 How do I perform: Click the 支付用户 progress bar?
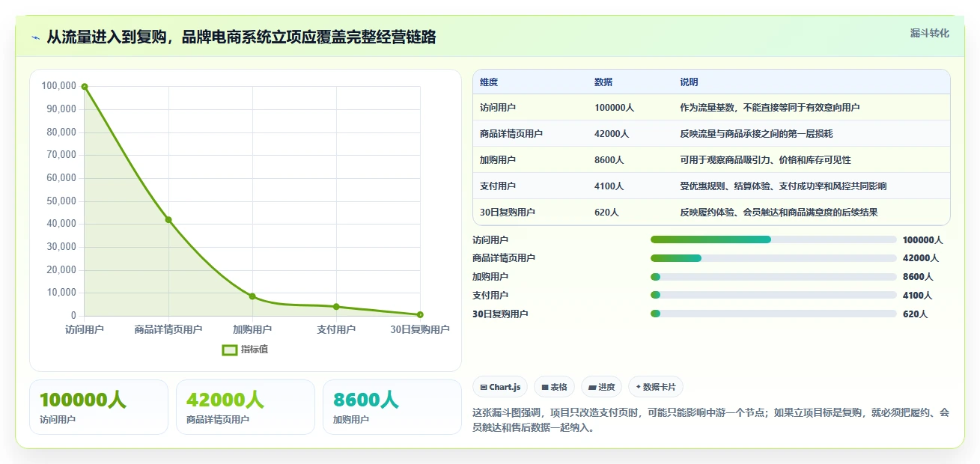pyautogui.click(x=773, y=296)
